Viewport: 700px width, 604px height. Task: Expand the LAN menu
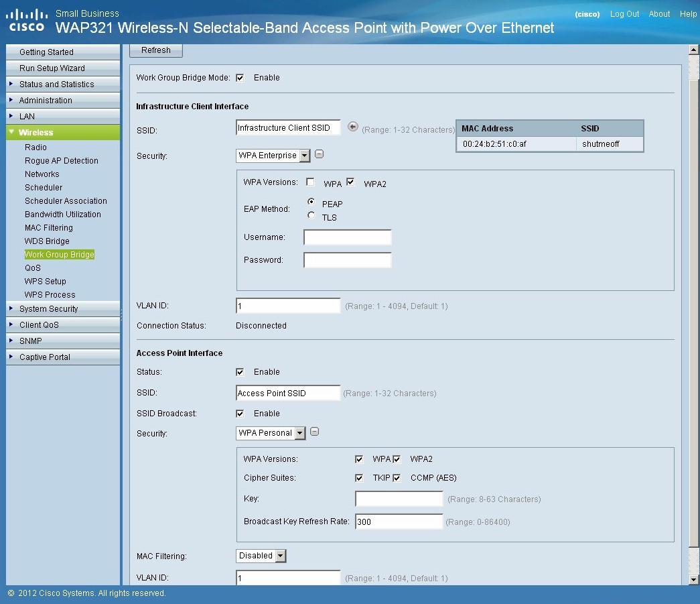point(63,116)
